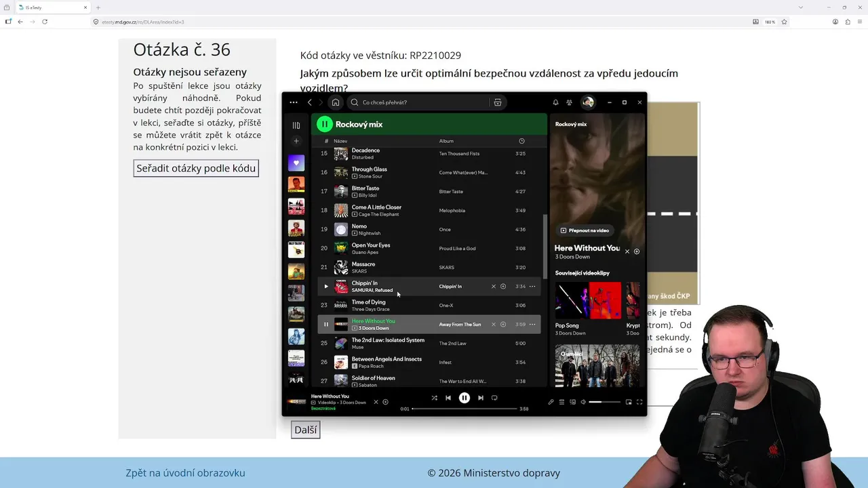Skip to the previous track
This screenshot has width=868, height=488.
(448, 398)
